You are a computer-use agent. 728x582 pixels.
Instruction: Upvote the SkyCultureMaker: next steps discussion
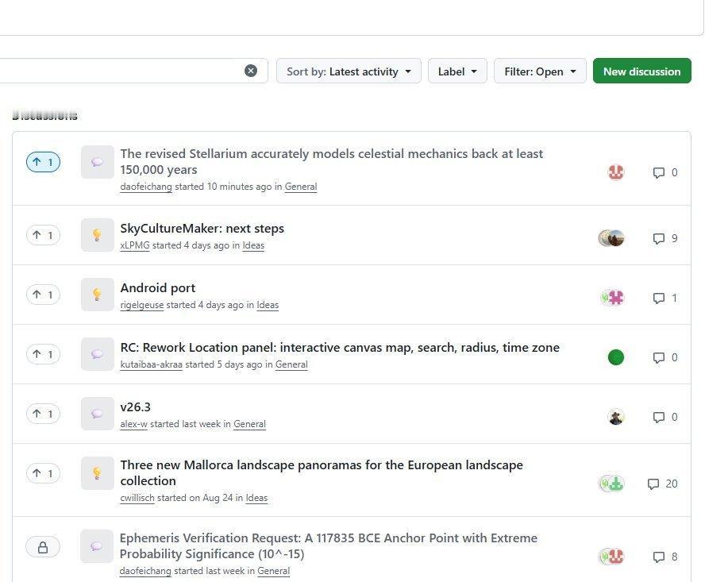[43, 235]
